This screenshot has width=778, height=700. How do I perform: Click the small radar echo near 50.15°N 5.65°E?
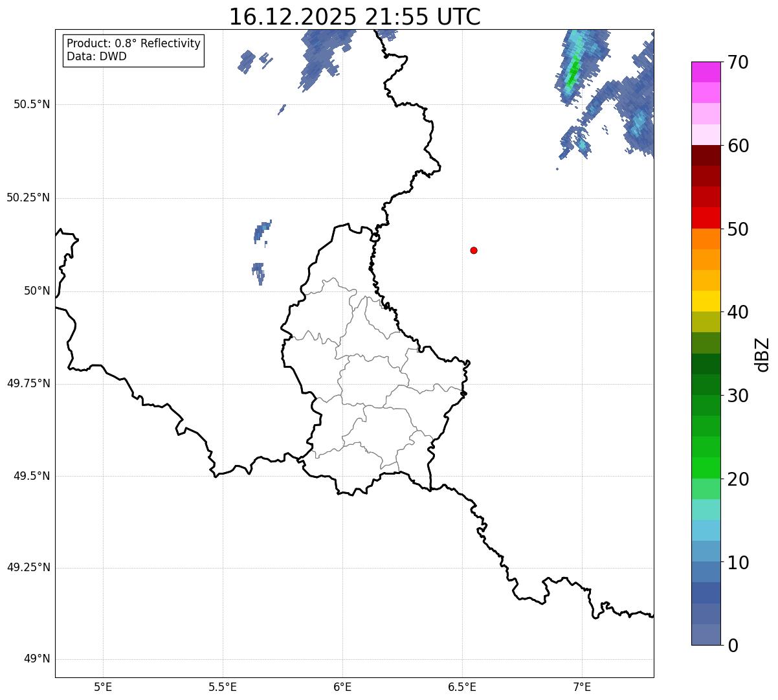261,231
